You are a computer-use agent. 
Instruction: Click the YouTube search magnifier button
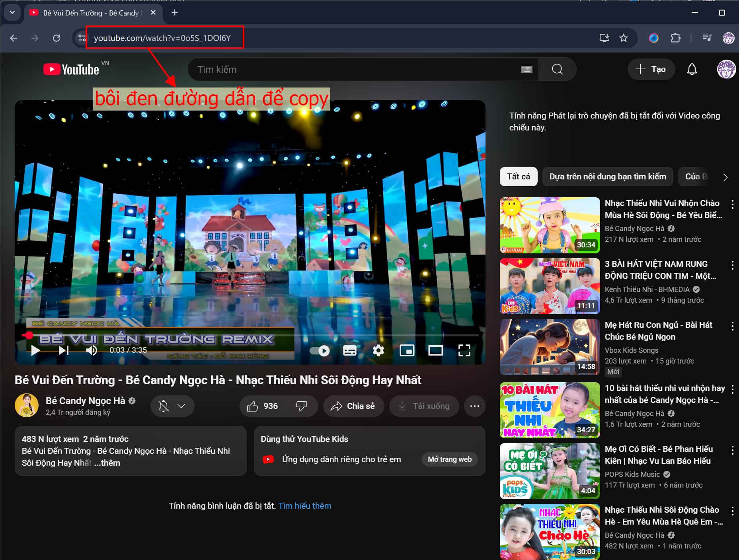(557, 69)
